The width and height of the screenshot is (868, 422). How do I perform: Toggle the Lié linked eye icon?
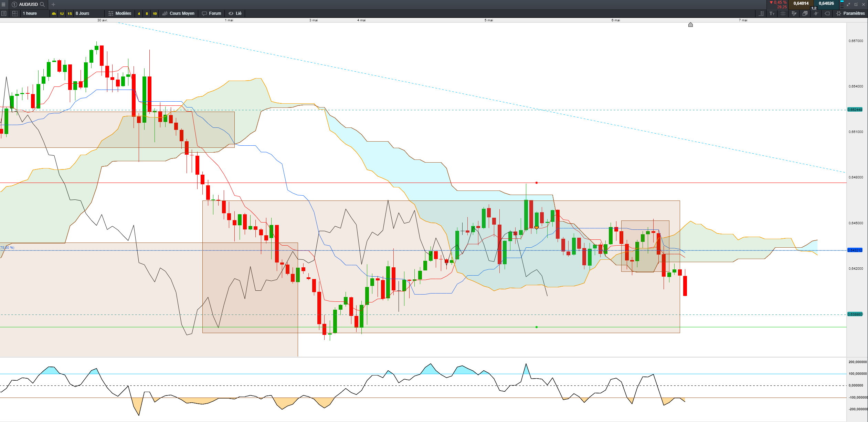231,13
